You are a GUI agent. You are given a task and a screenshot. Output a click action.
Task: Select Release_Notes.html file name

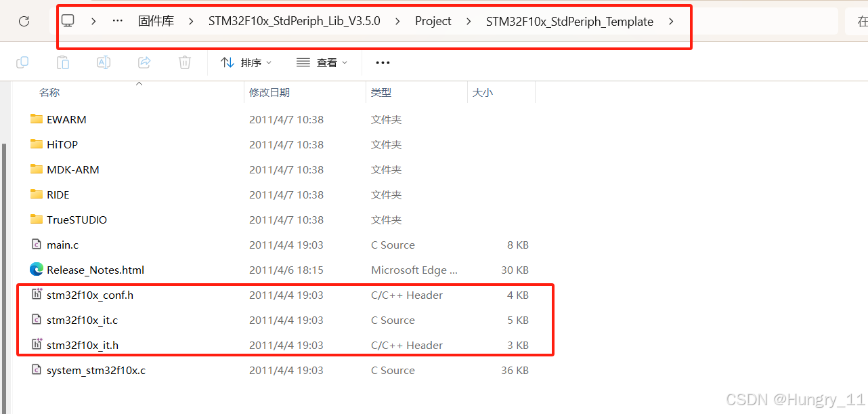(x=95, y=270)
